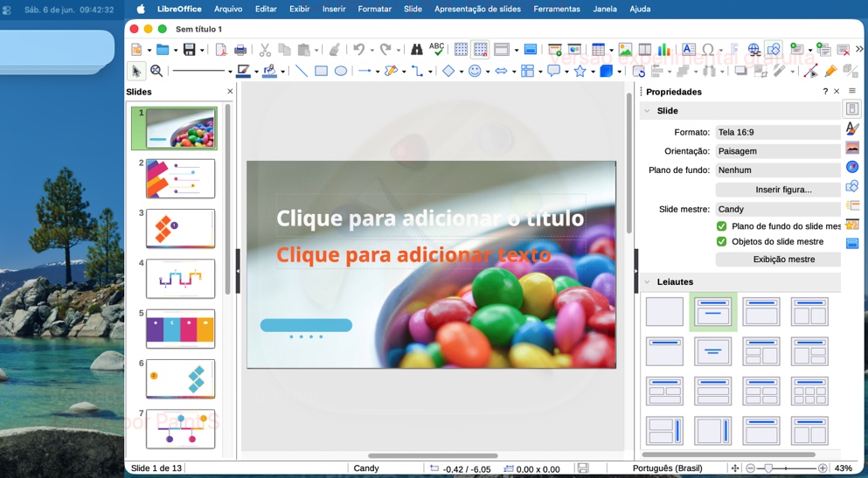Uncheck Objetos do slide mestre

[721, 242]
